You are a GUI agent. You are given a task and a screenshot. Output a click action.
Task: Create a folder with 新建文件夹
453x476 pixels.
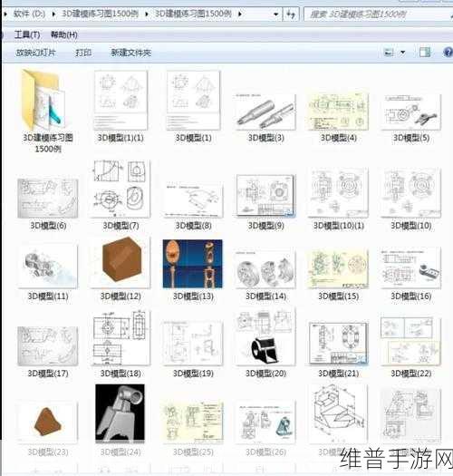[x=130, y=53]
